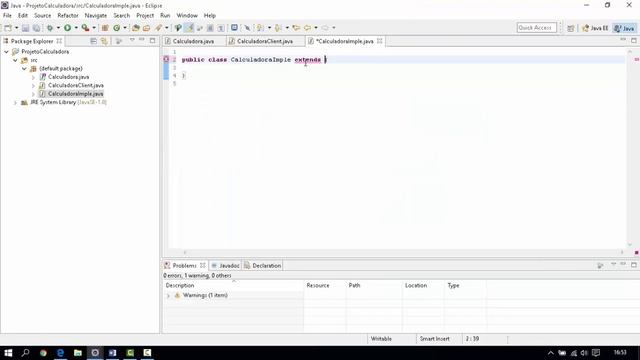640x360 pixels.
Task: Open the Project menu
Action: pyautogui.click(x=145, y=16)
